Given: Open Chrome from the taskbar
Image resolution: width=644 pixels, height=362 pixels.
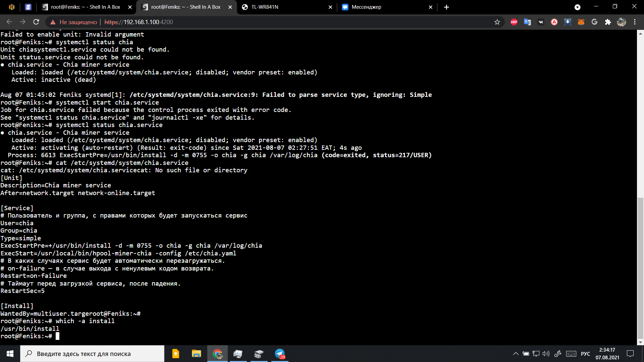Looking at the screenshot, I should [x=217, y=354].
